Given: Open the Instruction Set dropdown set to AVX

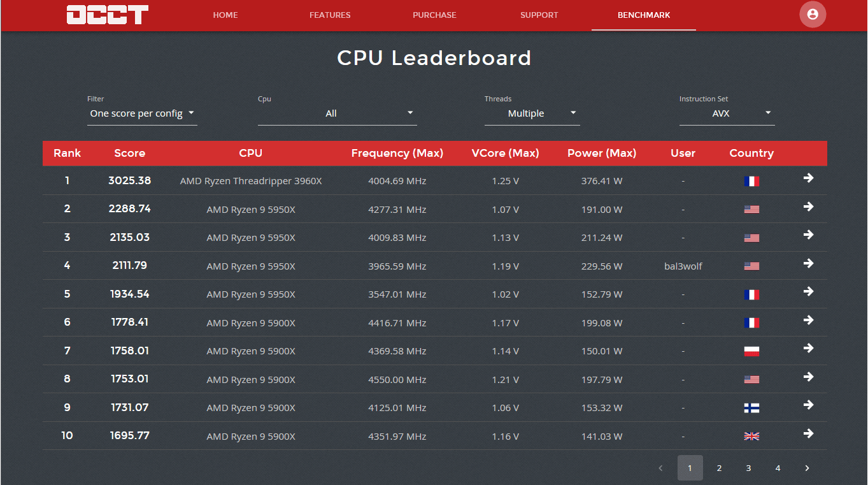Looking at the screenshot, I should (x=727, y=113).
